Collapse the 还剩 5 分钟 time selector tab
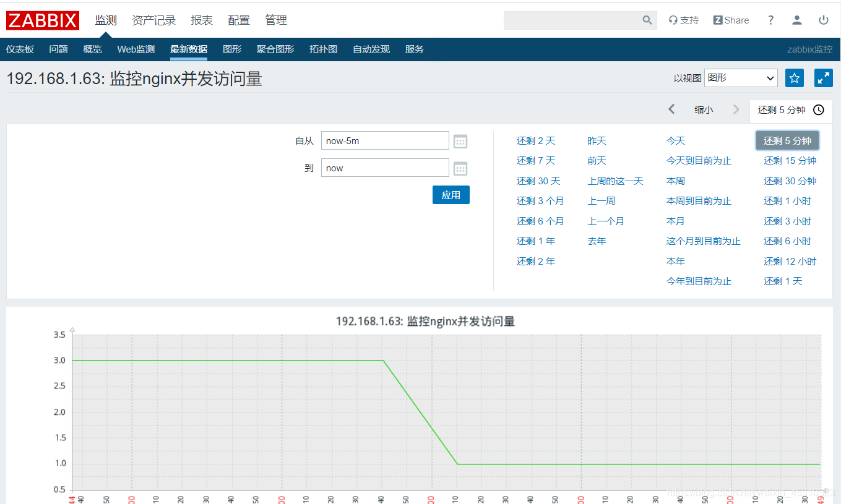The image size is (841, 504). point(791,110)
